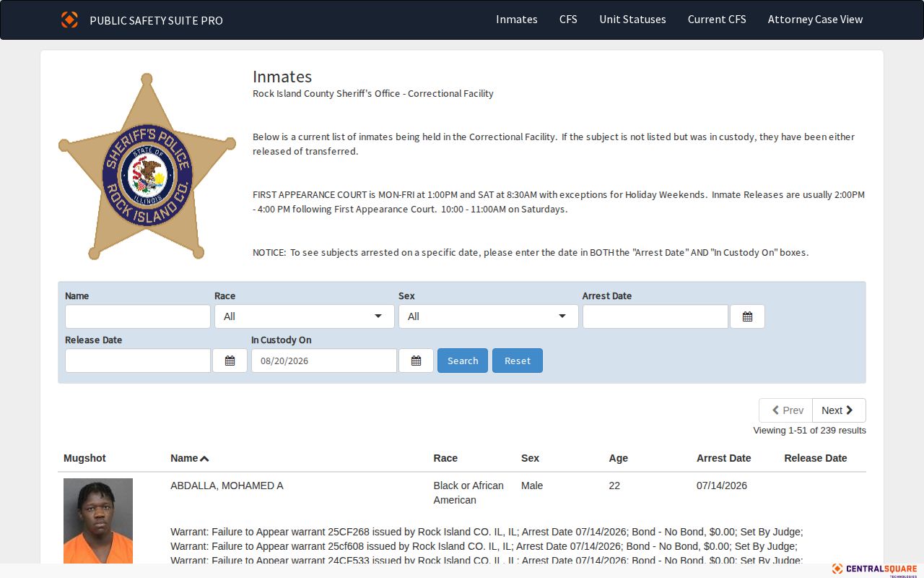Image resolution: width=924 pixels, height=578 pixels.
Task: Click the Search button
Action: coord(463,361)
